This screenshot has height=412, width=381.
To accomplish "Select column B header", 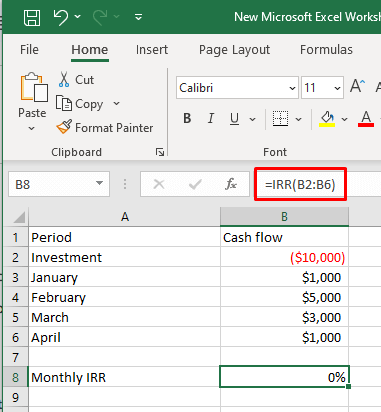I will coord(284,217).
